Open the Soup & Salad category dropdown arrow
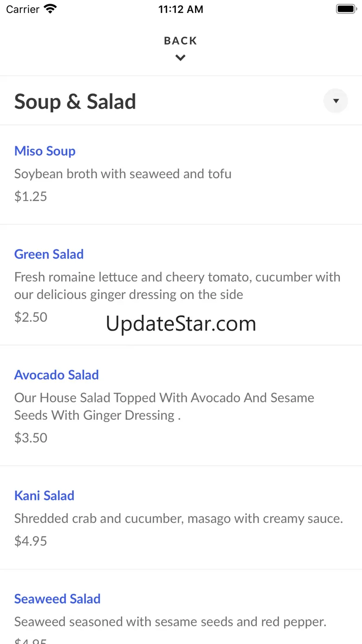The image size is (362, 644). point(336,101)
